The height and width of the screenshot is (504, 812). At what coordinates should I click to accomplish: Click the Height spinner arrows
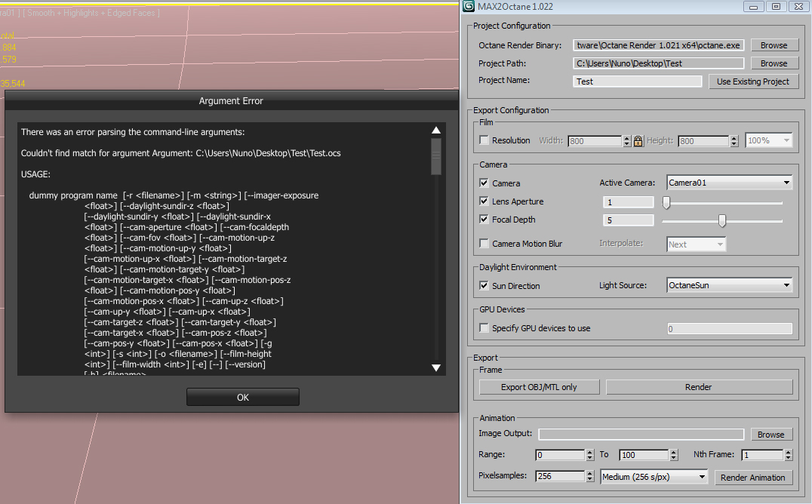coord(734,141)
